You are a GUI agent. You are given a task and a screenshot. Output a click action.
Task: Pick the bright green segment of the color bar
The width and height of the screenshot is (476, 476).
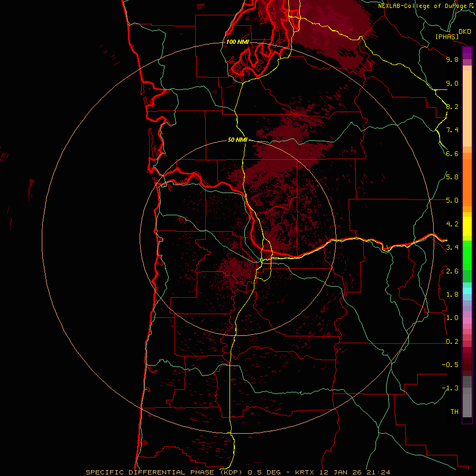(467, 255)
